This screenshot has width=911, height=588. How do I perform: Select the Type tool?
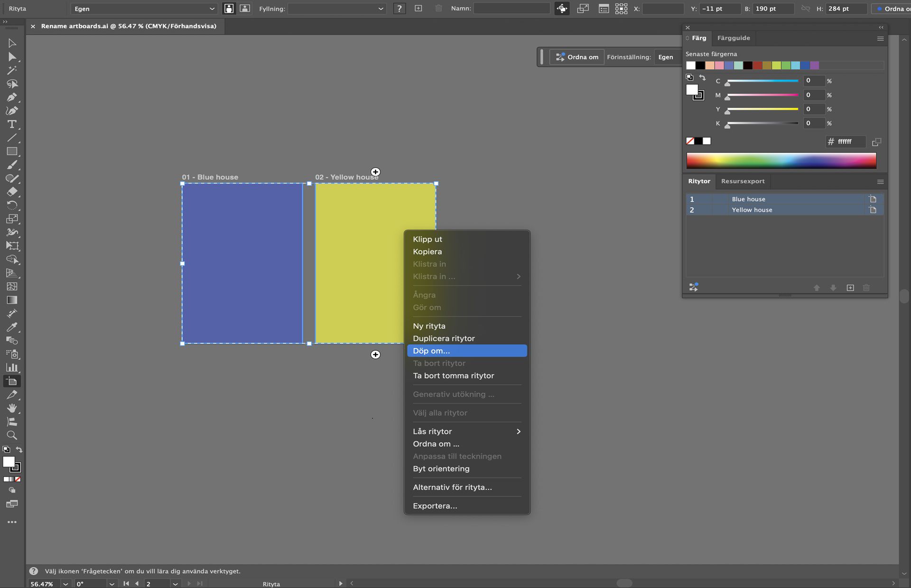(x=12, y=124)
